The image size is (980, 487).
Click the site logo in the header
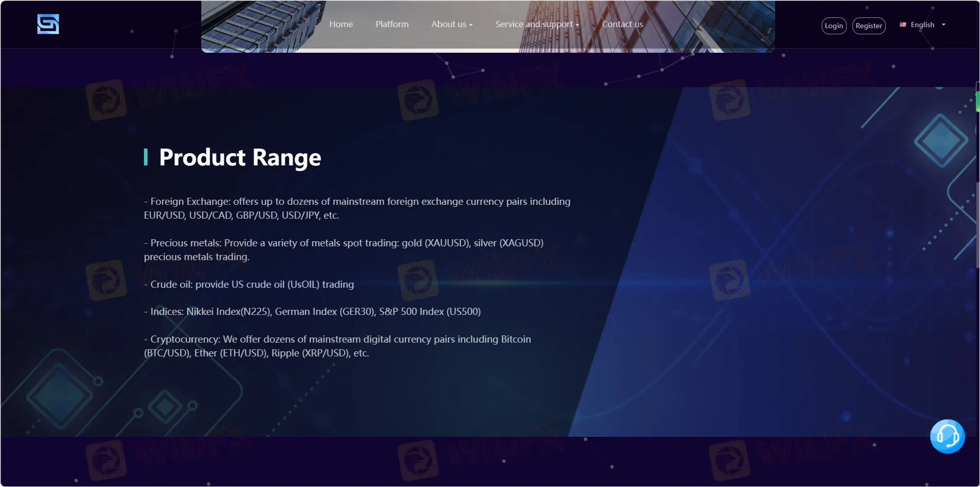(x=48, y=24)
